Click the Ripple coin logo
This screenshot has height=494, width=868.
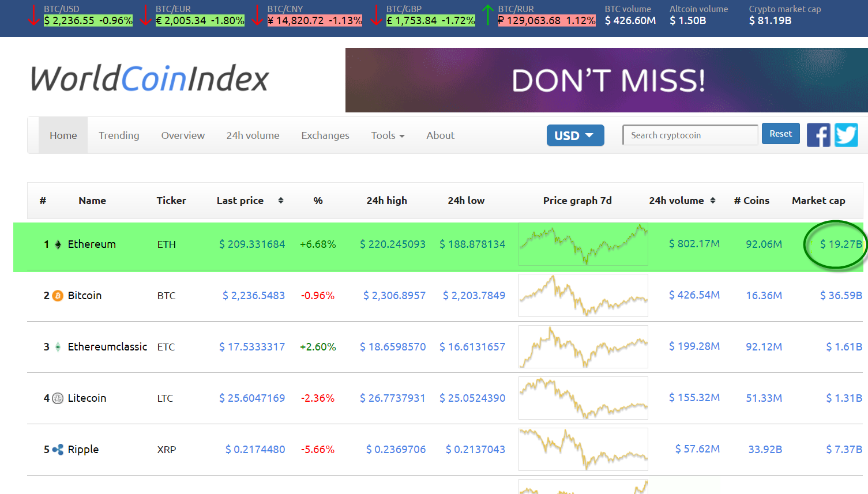[58, 450]
